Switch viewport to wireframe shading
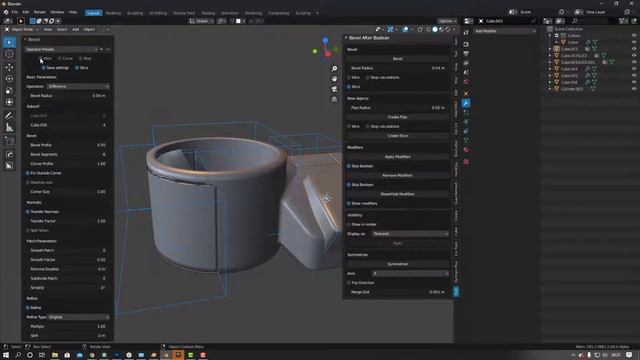 click(428, 29)
